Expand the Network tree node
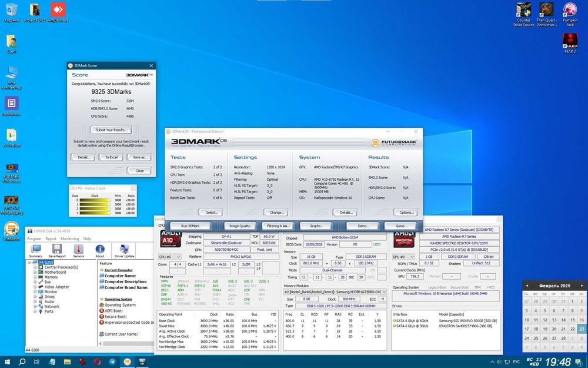The image size is (588, 368). tap(35, 306)
